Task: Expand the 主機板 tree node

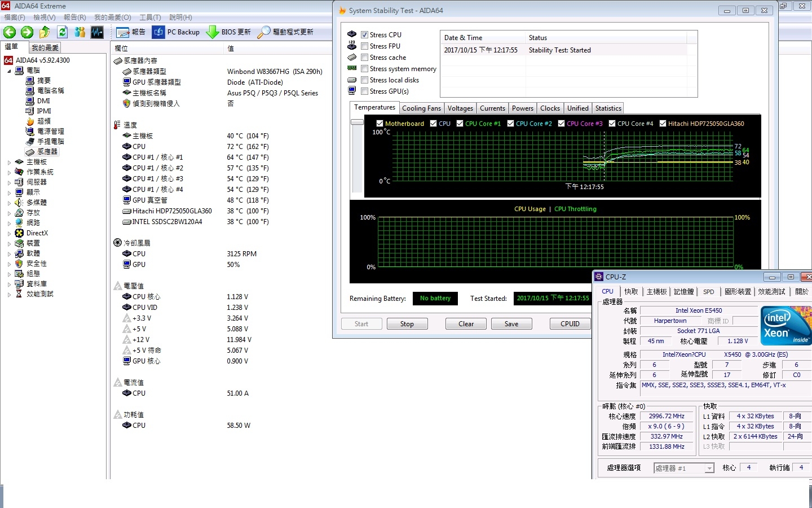Action: 9,163
